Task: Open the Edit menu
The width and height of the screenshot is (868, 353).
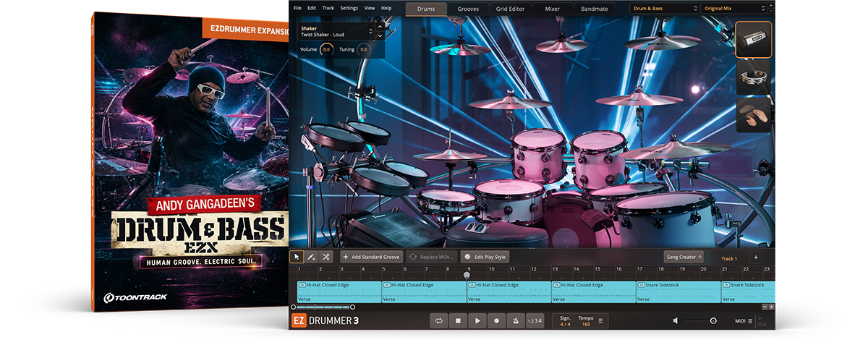Action: [x=312, y=8]
